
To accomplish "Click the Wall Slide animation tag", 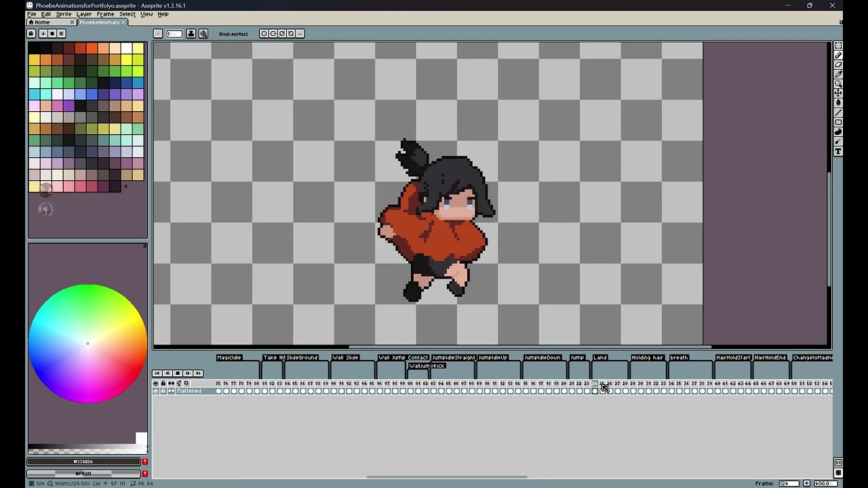I will pos(345,358).
